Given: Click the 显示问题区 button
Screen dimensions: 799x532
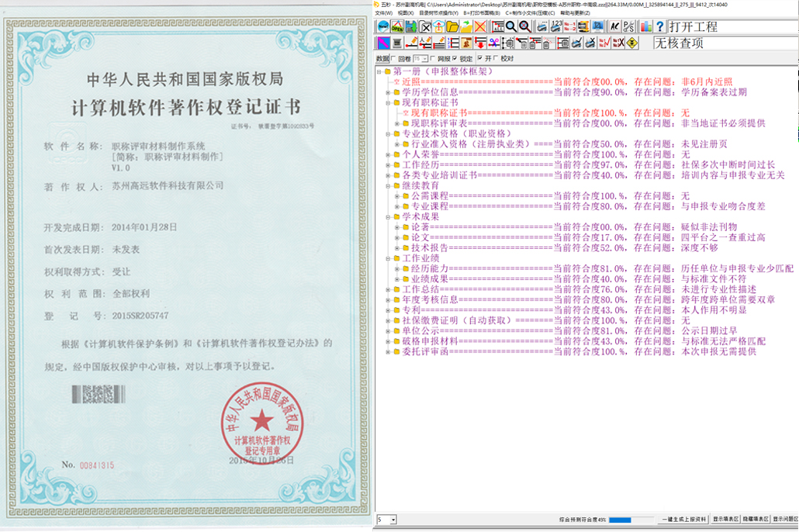Looking at the screenshot, I should 785,520.
